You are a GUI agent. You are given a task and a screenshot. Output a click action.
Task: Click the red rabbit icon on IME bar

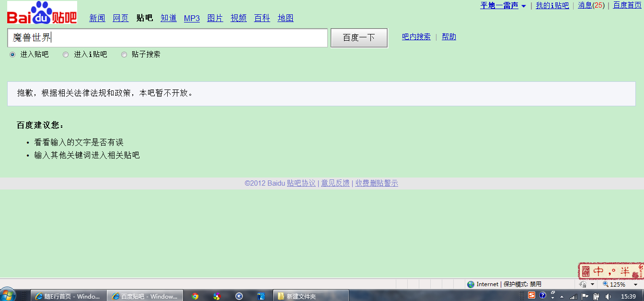(x=635, y=275)
